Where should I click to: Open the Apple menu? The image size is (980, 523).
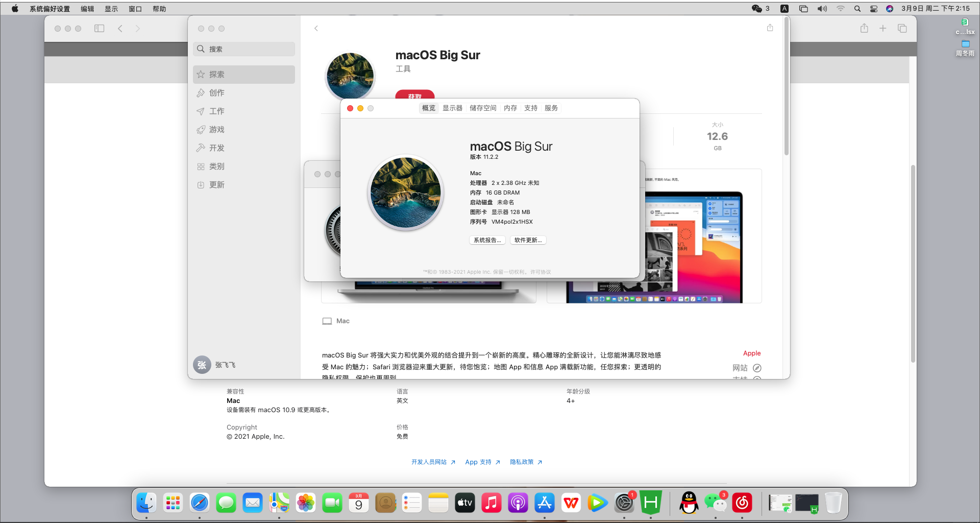click(15, 8)
